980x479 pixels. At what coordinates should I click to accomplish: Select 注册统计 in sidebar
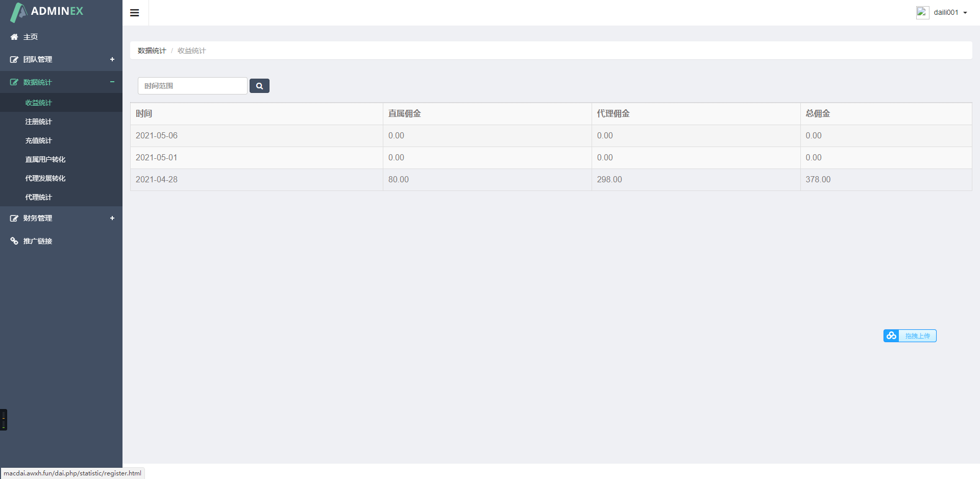(39, 122)
